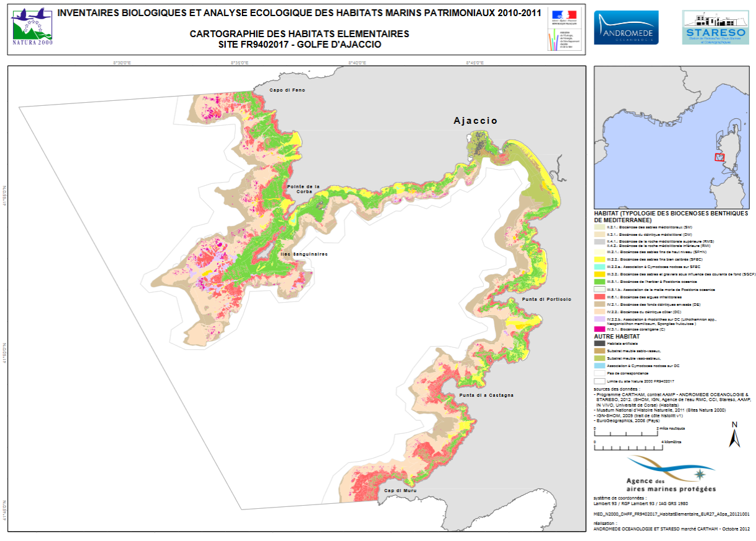Choose the light blue Cymodocea sur DC swatch

598,366
